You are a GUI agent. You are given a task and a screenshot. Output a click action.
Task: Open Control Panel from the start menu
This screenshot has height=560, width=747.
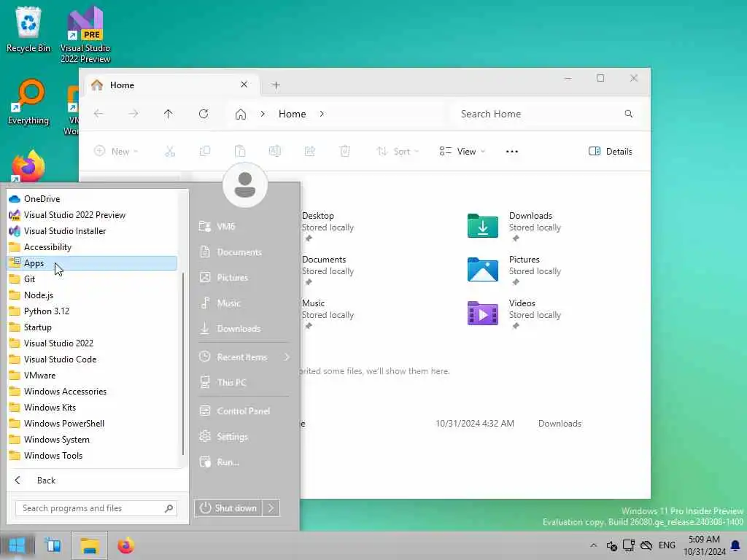click(244, 411)
